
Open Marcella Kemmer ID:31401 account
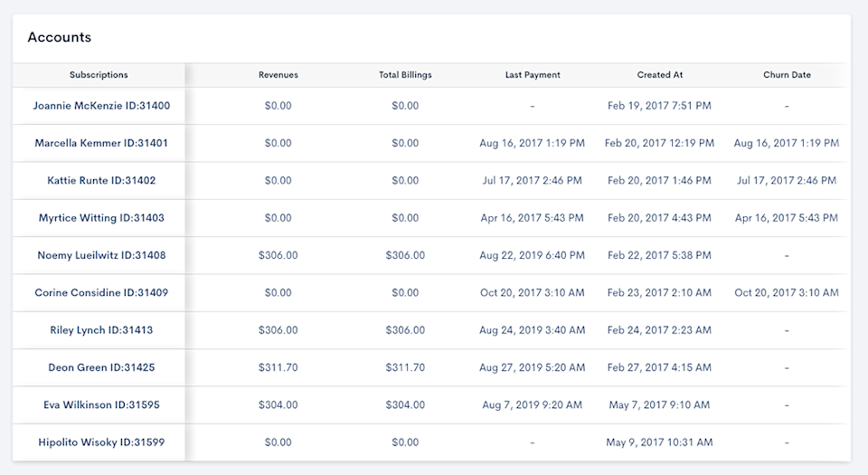click(101, 143)
